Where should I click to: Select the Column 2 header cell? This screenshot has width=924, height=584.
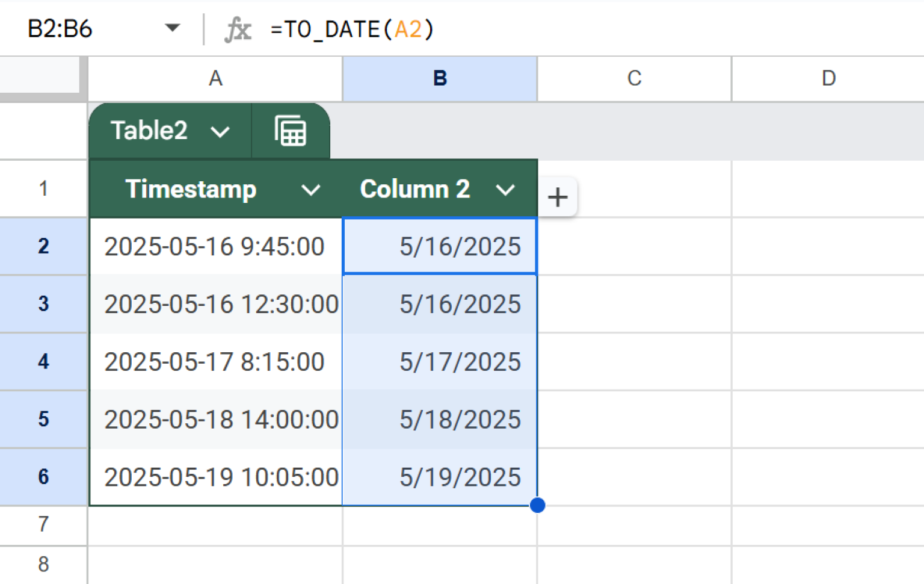pos(414,189)
